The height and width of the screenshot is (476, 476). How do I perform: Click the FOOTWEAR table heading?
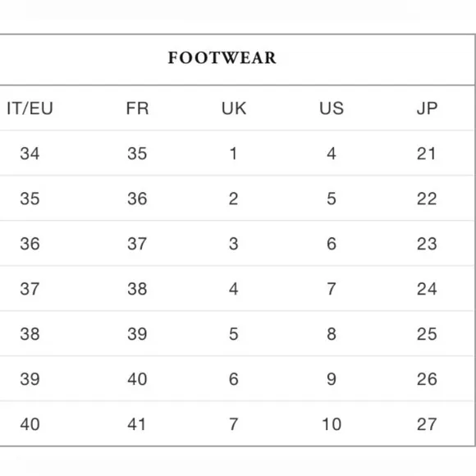(222, 57)
